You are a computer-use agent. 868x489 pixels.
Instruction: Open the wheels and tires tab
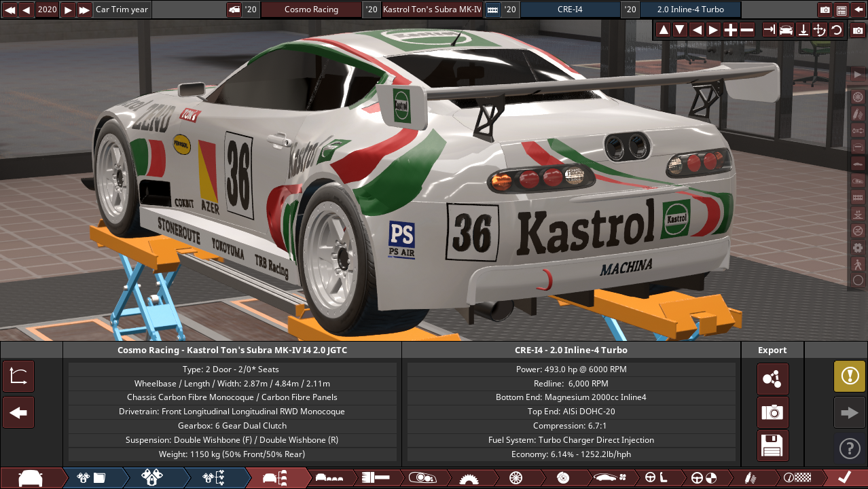click(515, 478)
